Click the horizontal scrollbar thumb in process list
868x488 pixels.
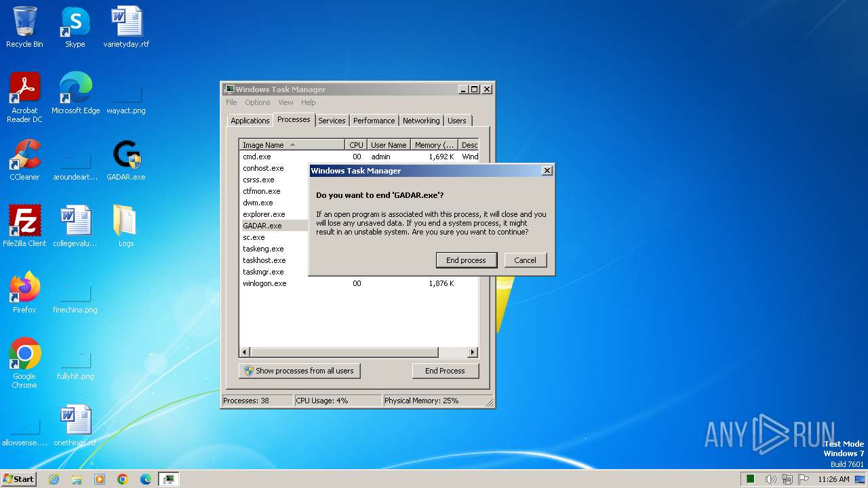(344, 352)
